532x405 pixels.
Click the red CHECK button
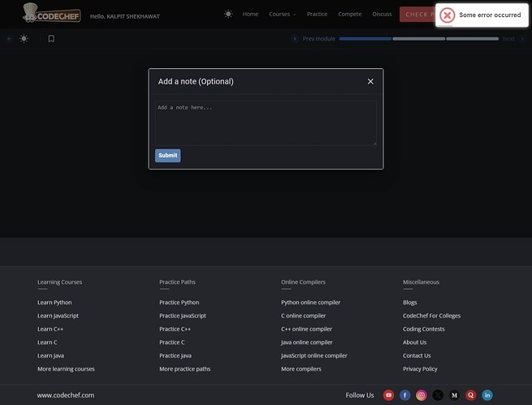(417, 15)
